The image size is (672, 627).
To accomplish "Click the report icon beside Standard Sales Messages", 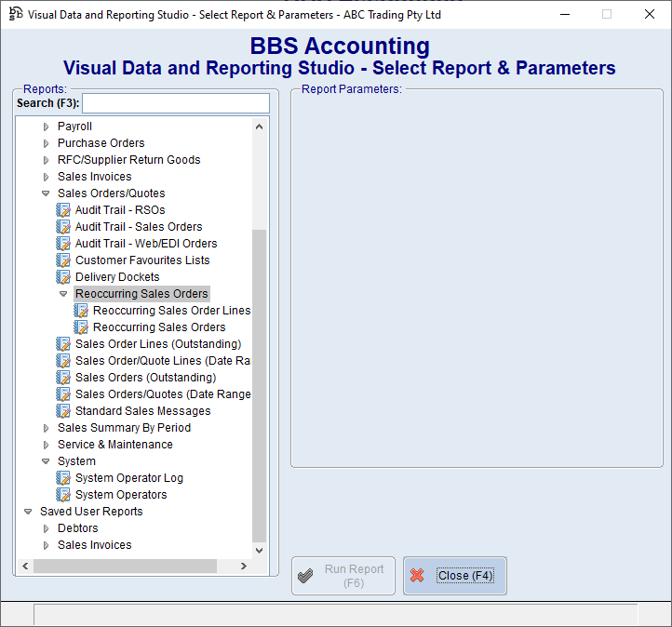I will [x=63, y=411].
